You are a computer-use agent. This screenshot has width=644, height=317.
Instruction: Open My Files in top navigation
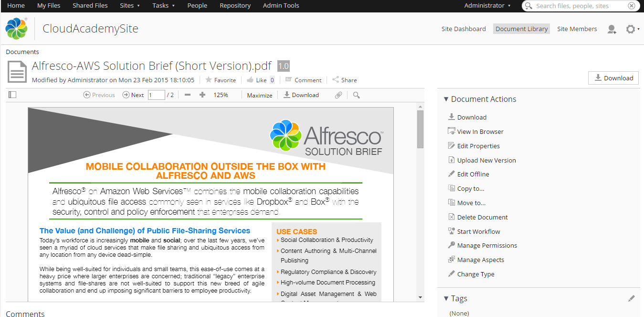[49, 6]
